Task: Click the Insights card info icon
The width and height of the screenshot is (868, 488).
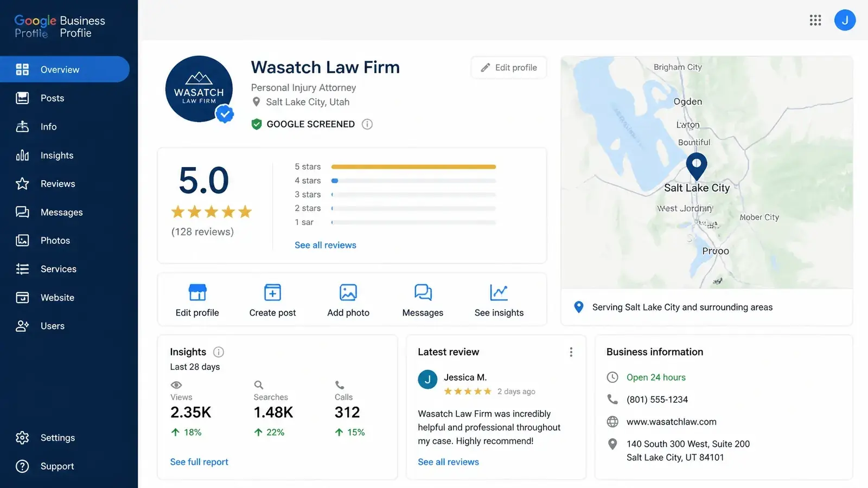Action: (219, 352)
